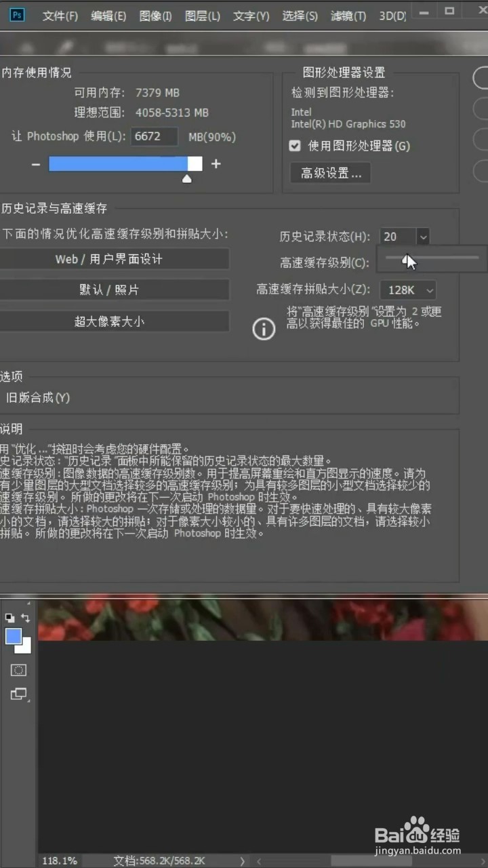Viewport: 488px width, 868px height.
Task: Open the 文件(F) menu
Action: pyautogui.click(x=60, y=16)
